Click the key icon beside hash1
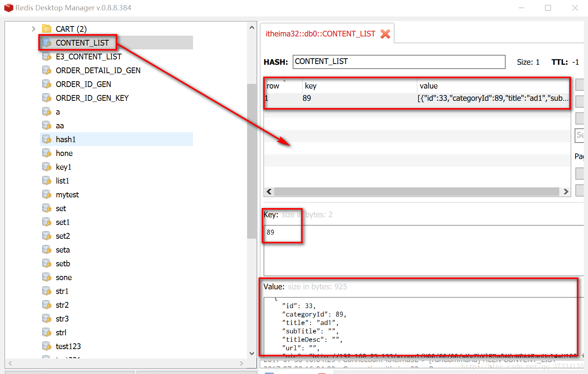 [x=47, y=139]
